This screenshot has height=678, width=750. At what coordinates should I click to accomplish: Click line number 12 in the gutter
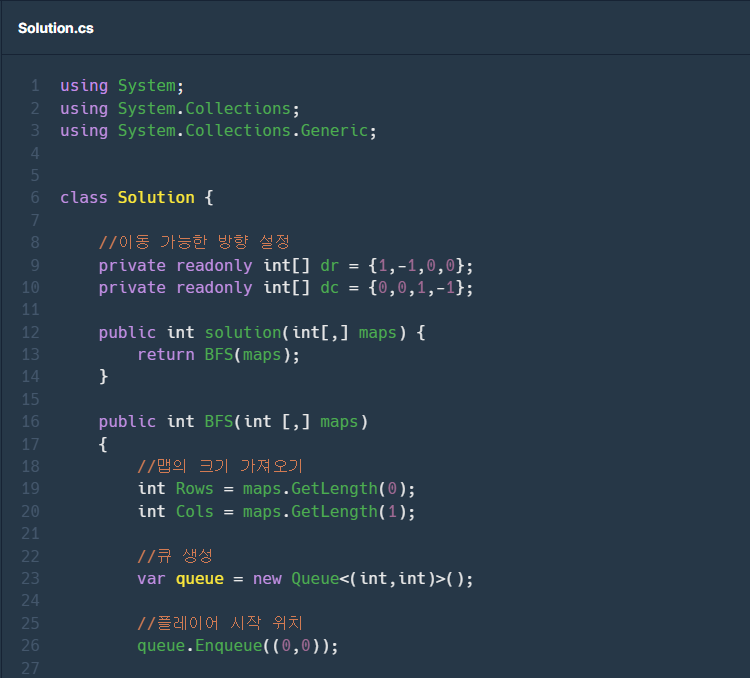31,333
